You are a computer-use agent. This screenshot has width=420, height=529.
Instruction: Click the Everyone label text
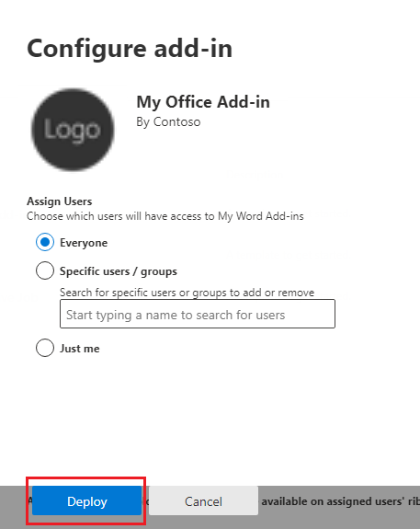click(x=84, y=243)
